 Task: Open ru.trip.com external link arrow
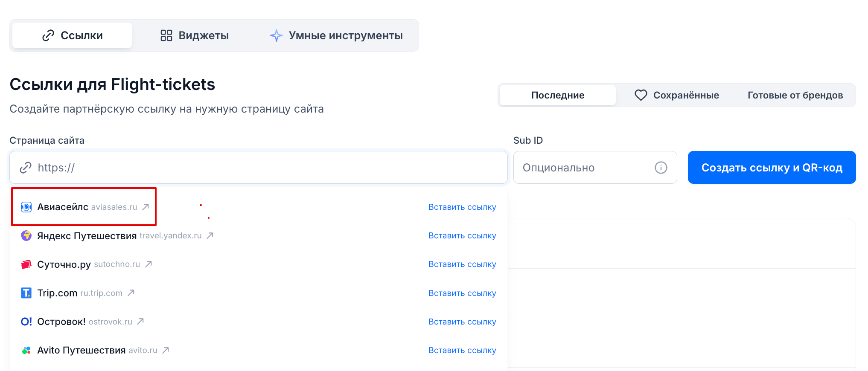tap(131, 293)
